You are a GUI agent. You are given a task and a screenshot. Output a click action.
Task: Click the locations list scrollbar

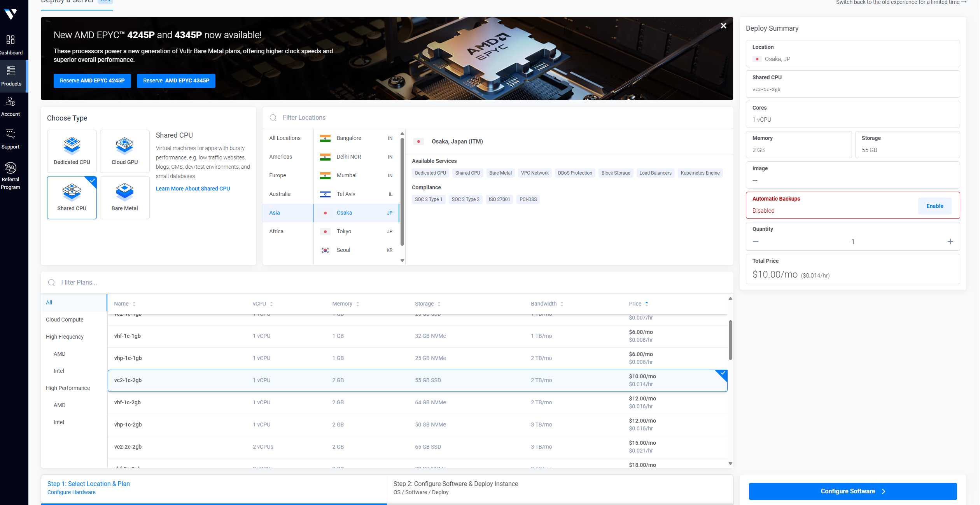click(x=402, y=192)
